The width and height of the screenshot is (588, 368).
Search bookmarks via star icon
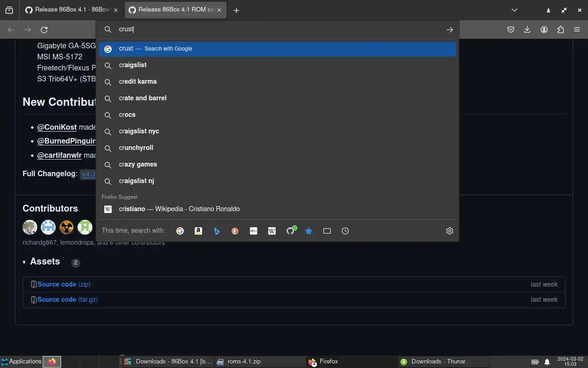click(x=309, y=231)
